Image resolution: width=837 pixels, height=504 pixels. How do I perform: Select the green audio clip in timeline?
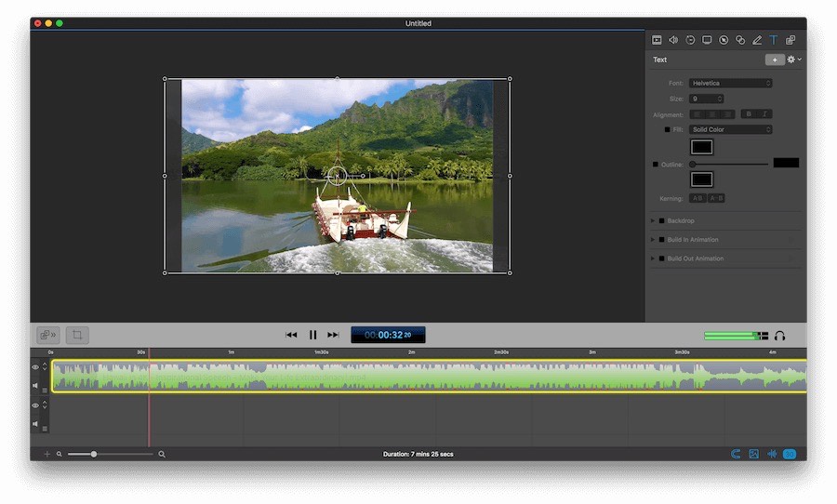coord(429,376)
